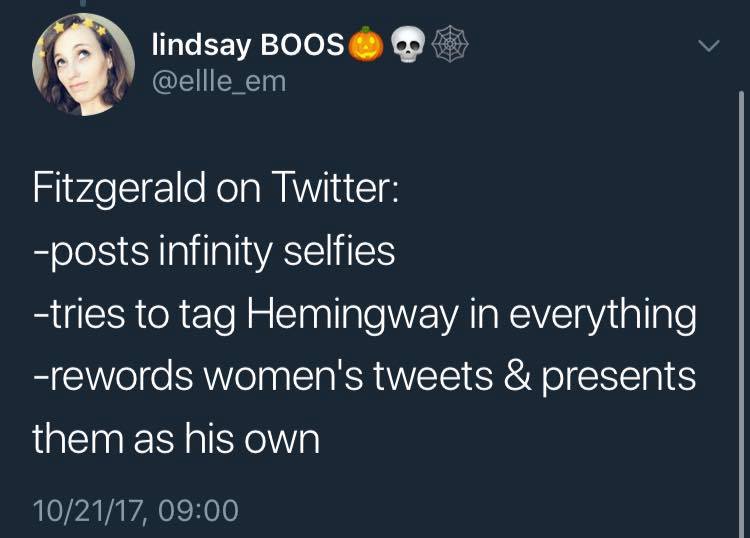Click the word "Fitzgerald" in the tweet

tap(119, 188)
